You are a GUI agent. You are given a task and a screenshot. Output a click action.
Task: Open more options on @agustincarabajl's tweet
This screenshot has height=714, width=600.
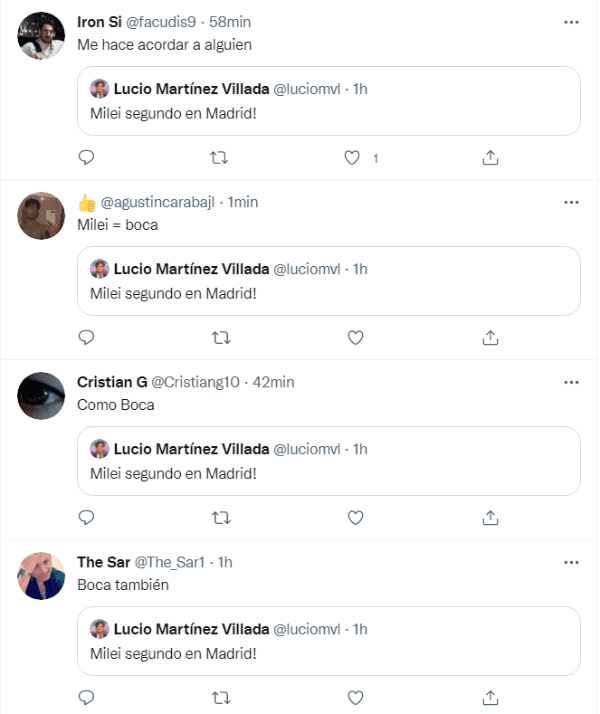571,202
